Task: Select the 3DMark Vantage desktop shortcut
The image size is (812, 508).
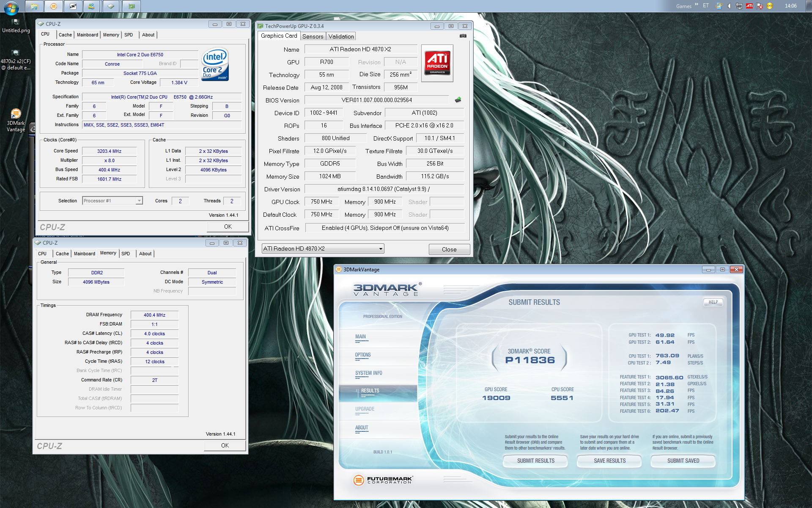Action: click(x=16, y=120)
